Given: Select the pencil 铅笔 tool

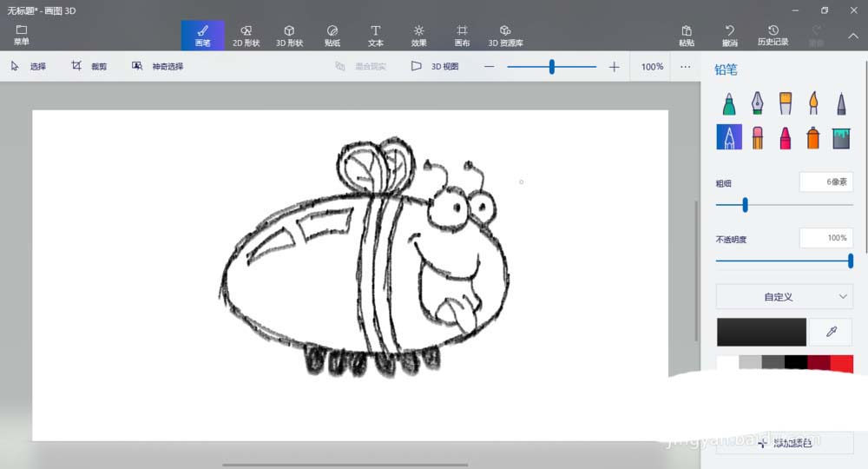Looking at the screenshot, I should (x=729, y=136).
